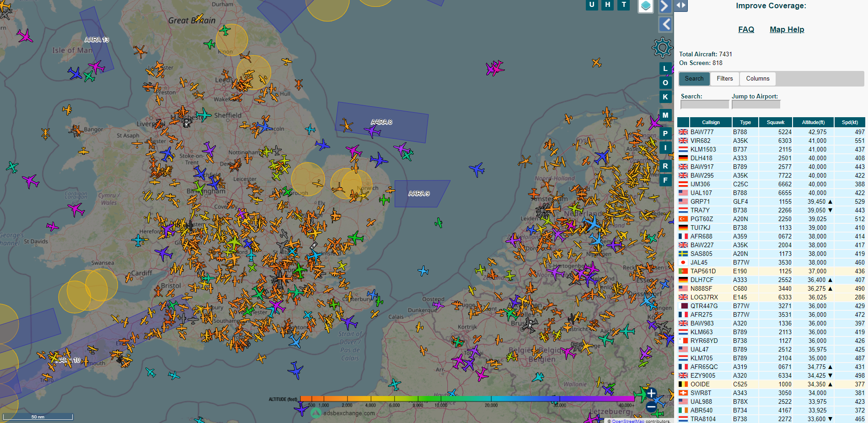Image resolution: width=868 pixels, height=423 pixels.
Task: Toggle the U map button
Action: coord(592,5)
